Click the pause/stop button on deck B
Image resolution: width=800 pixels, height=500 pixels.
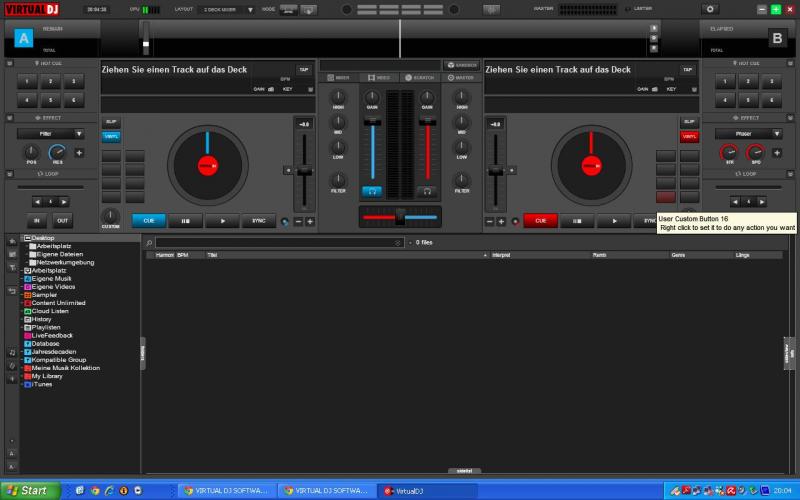578,221
